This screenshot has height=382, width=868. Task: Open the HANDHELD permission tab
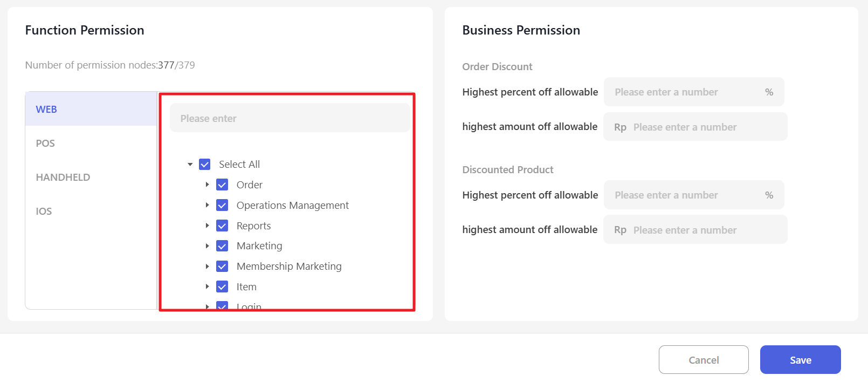pos(63,178)
